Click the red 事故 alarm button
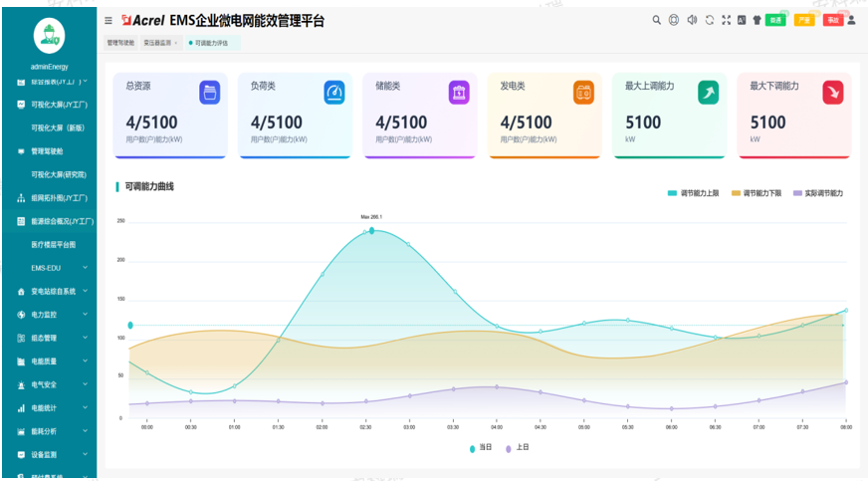 (832, 20)
